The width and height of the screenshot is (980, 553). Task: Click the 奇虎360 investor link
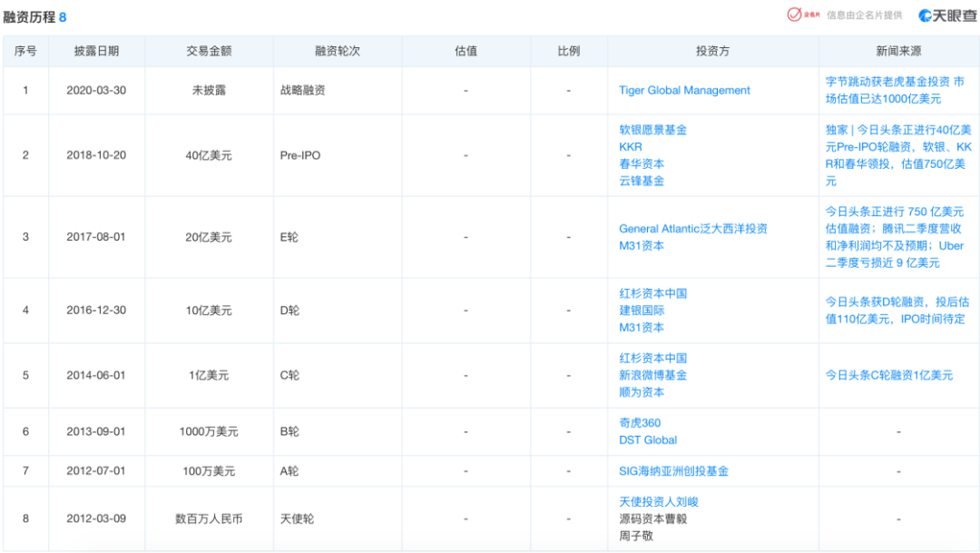(639, 423)
